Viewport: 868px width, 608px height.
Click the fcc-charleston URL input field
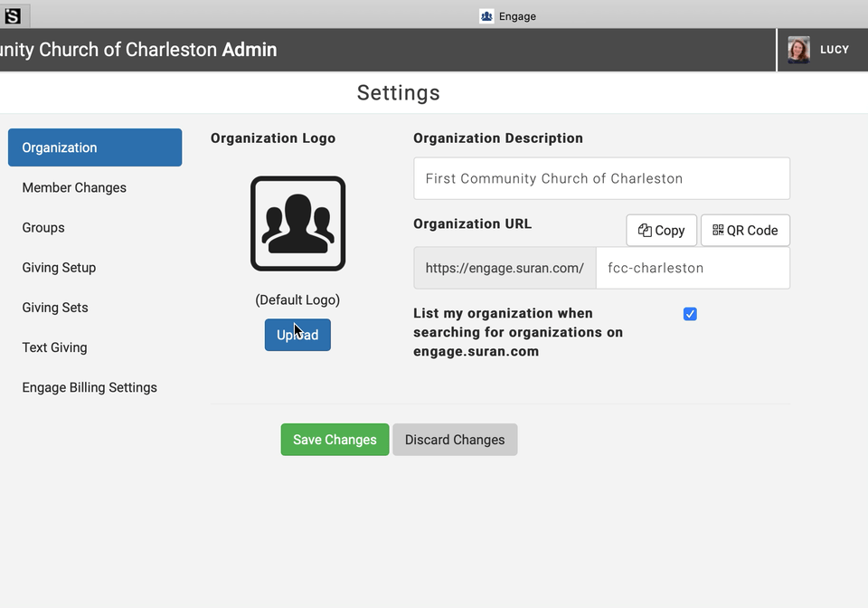click(692, 268)
